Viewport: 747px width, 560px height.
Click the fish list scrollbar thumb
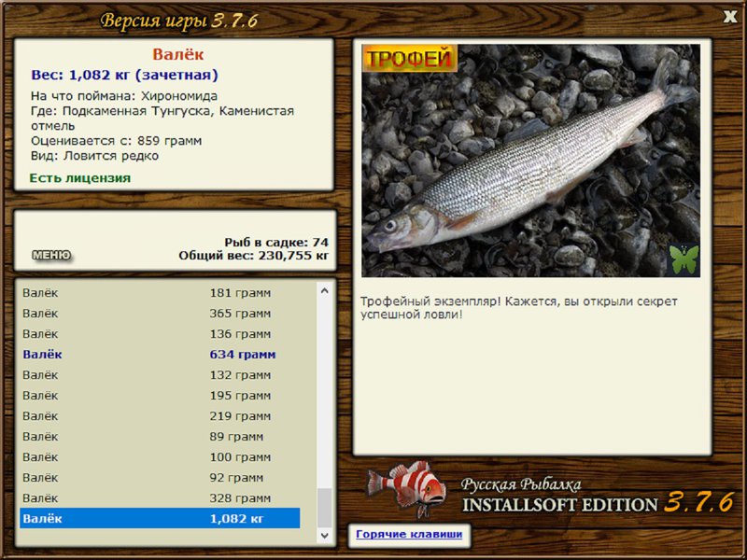click(x=324, y=508)
